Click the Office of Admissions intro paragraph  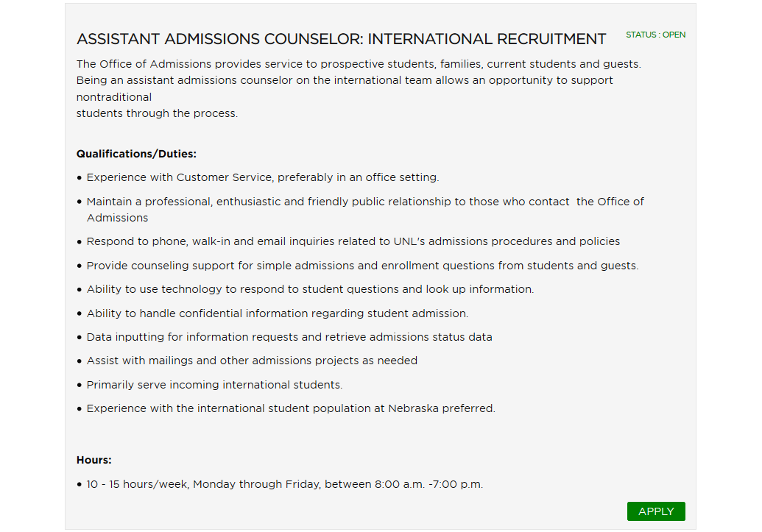359,64
